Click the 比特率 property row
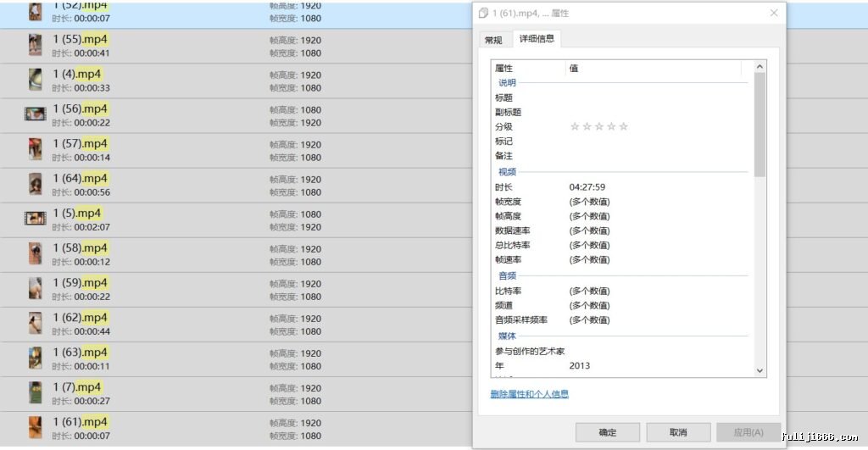Viewport: 868px width, 450px height. tap(621, 292)
